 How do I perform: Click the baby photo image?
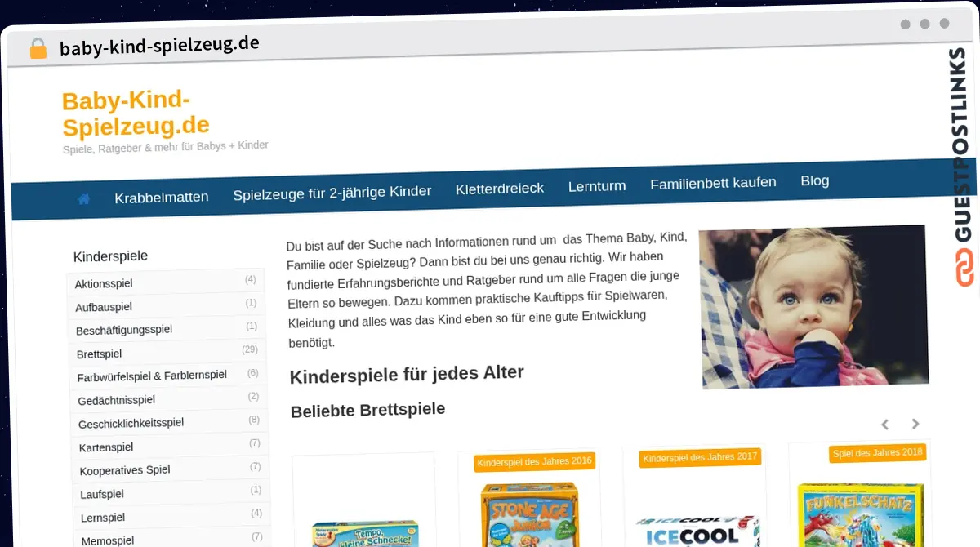point(813,306)
